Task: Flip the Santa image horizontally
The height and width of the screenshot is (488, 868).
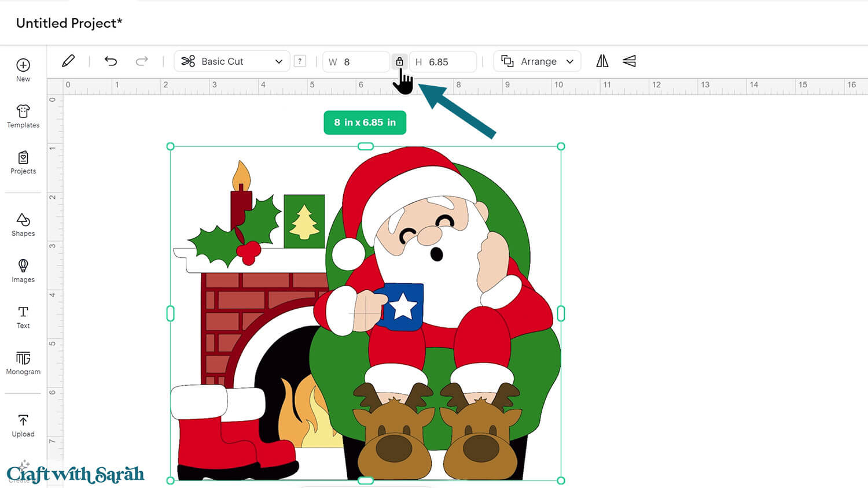Action: point(602,61)
